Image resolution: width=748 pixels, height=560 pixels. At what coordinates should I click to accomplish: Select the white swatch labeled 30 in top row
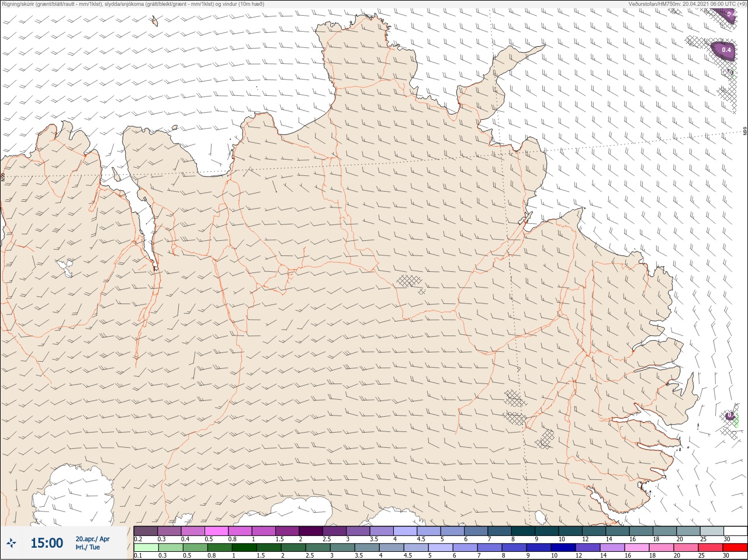[735, 531]
